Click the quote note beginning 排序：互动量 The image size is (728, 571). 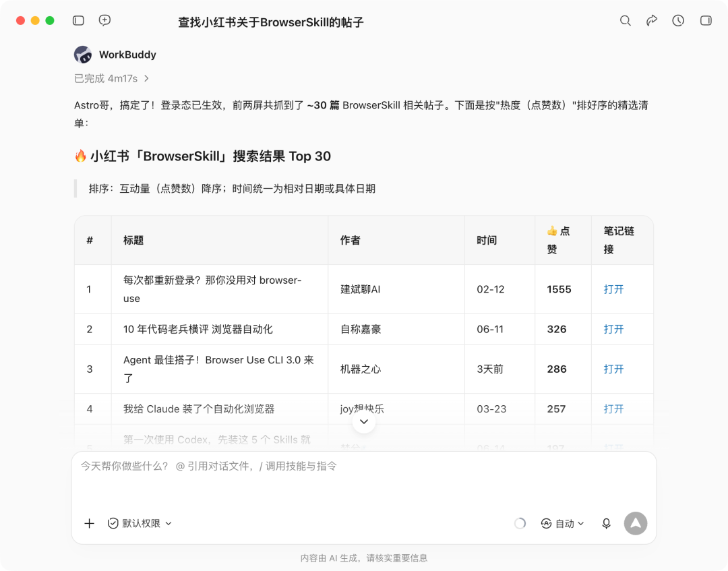click(x=232, y=189)
